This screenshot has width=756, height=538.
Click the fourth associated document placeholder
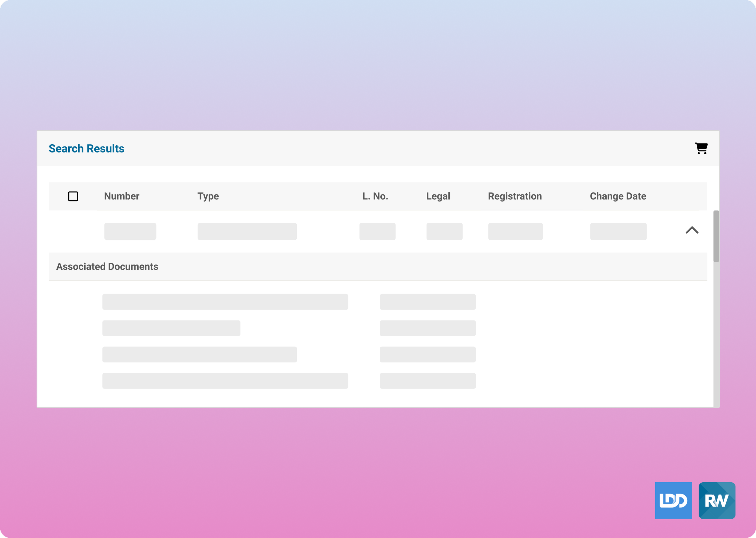point(225,381)
